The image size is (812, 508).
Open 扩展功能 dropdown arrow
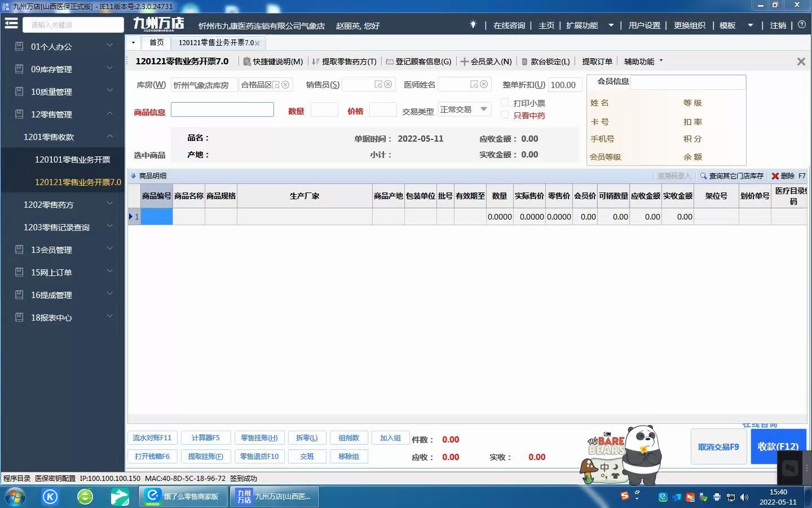pyautogui.click(x=611, y=25)
